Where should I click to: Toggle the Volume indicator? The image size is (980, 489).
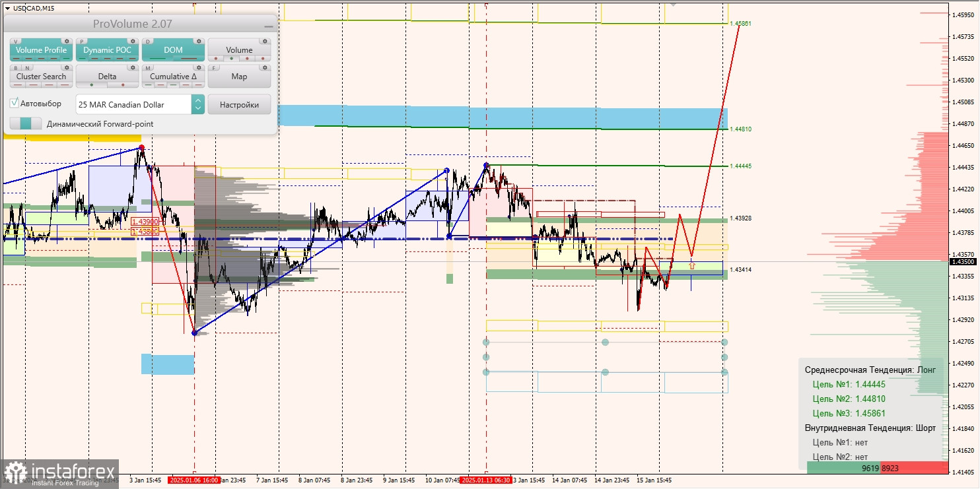click(239, 50)
